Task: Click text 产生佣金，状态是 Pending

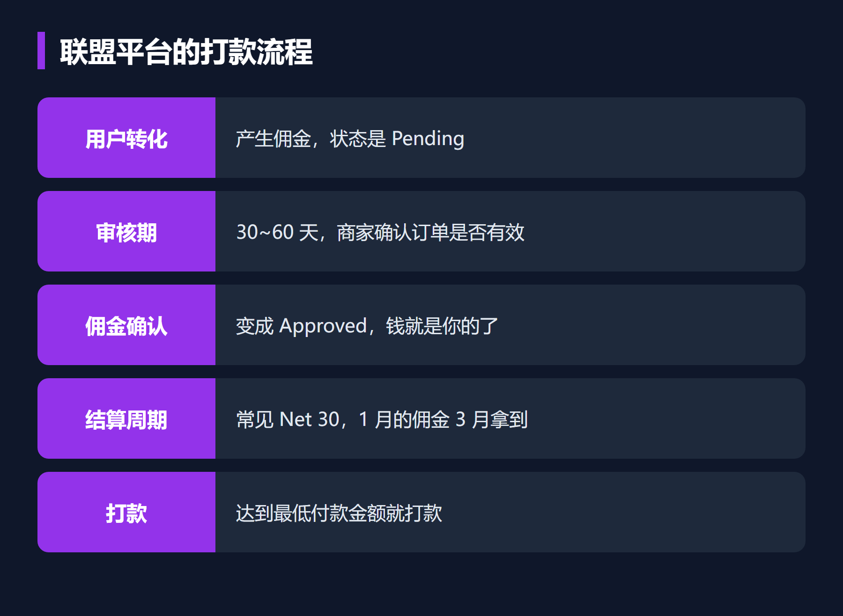Action: [350, 139]
